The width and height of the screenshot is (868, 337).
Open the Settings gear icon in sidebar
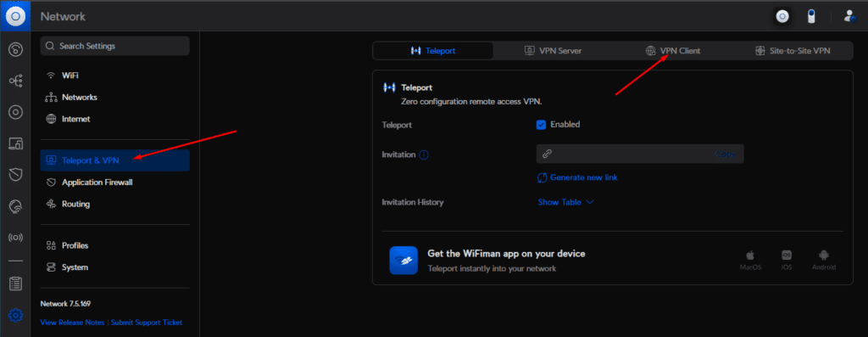pos(15,316)
